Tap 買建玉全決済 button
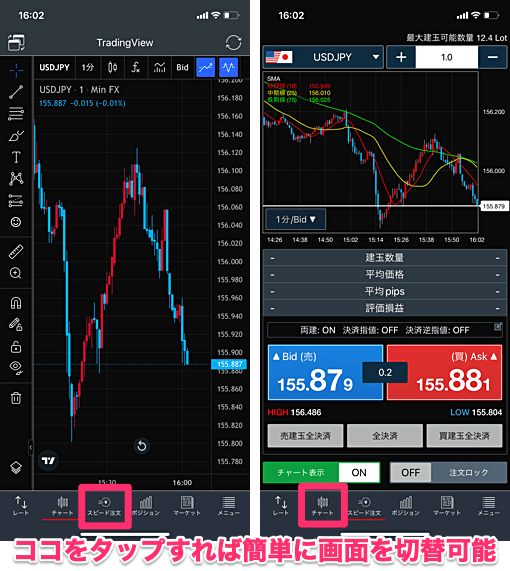This screenshot has height=571, width=510. point(464,436)
